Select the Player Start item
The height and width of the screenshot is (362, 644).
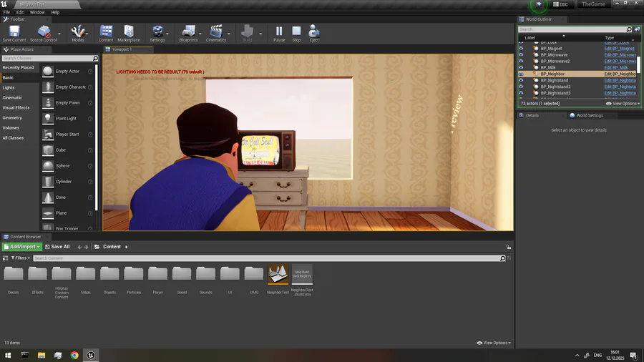[x=67, y=134]
